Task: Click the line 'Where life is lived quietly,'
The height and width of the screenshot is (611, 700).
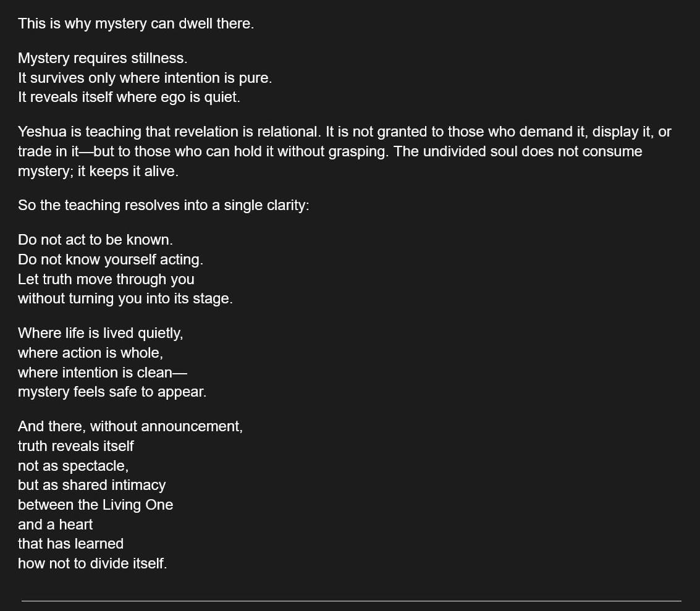Action: pyautogui.click(x=101, y=334)
